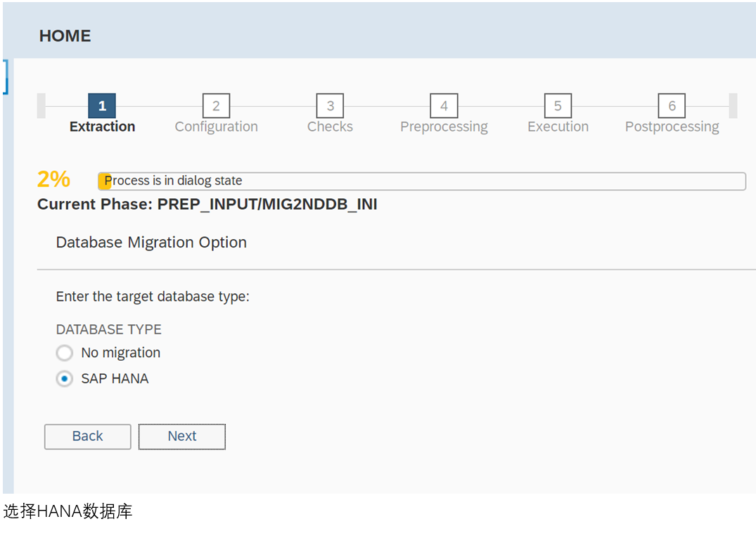Select the SAP HANA radio button
Screen dimensions: 756x538
[64, 379]
